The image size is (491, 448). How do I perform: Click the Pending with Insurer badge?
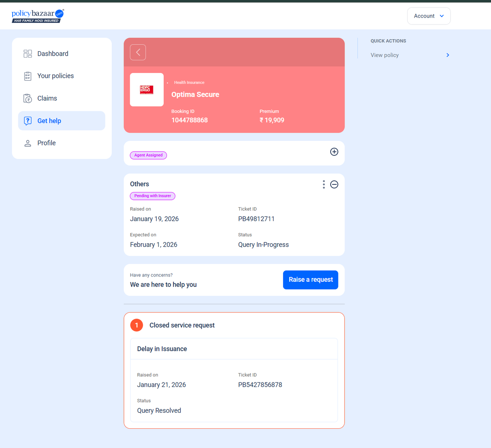click(153, 196)
